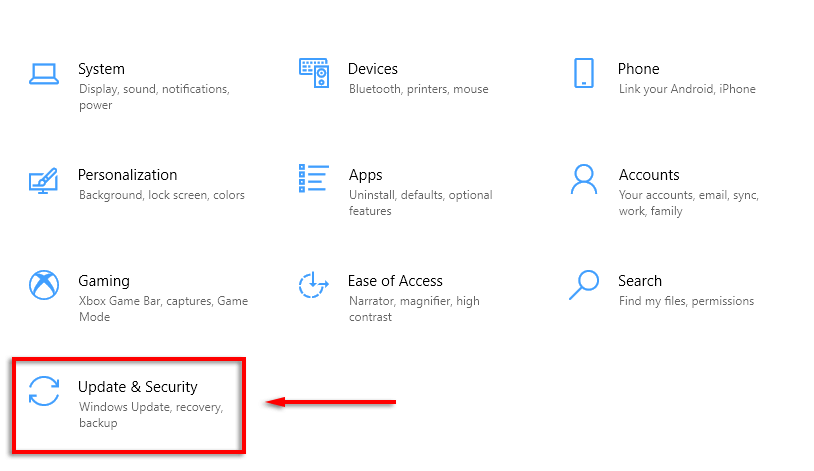The width and height of the screenshot is (814, 471).
Task: Open the Devices settings category
Action: pyautogui.click(x=373, y=69)
